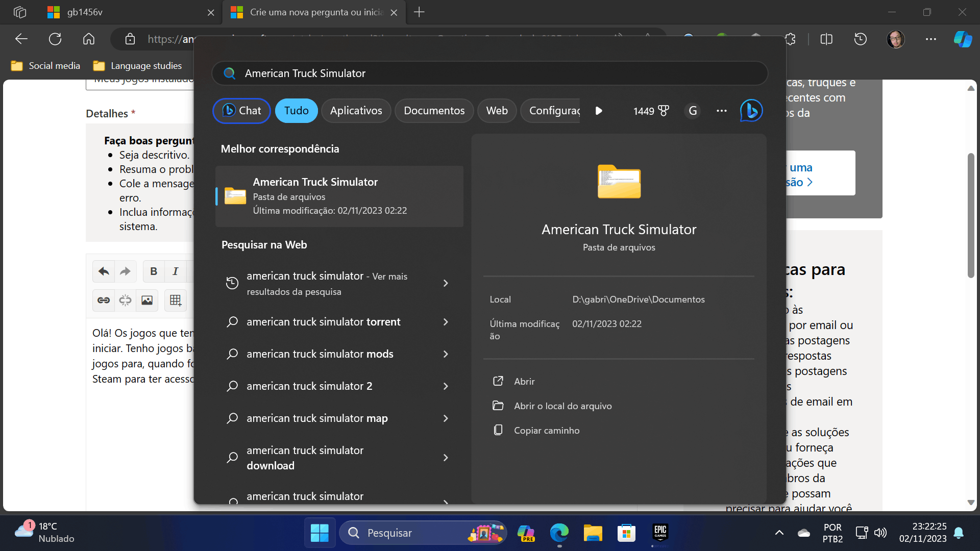Insert an image using picture icon
Image resolution: width=980 pixels, height=551 pixels.
click(x=147, y=300)
